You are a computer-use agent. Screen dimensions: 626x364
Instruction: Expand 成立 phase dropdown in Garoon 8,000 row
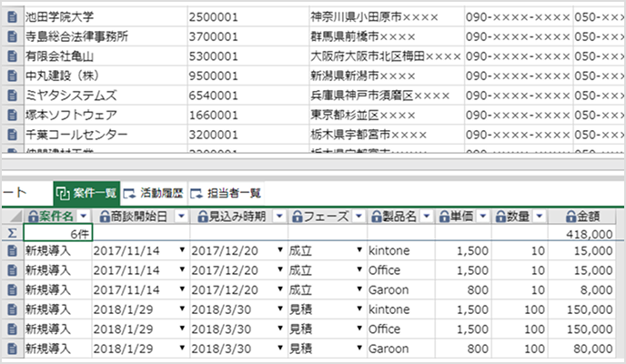359,289
